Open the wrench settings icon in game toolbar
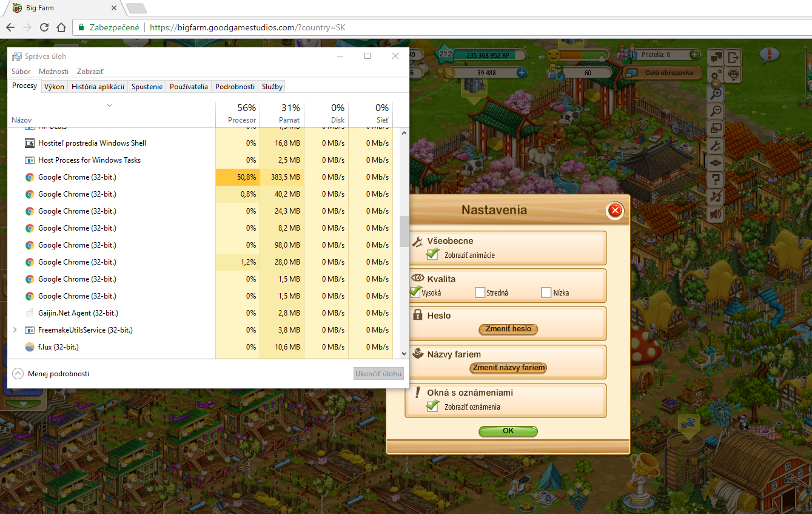The height and width of the screenshot is (514, 812). 716,145
